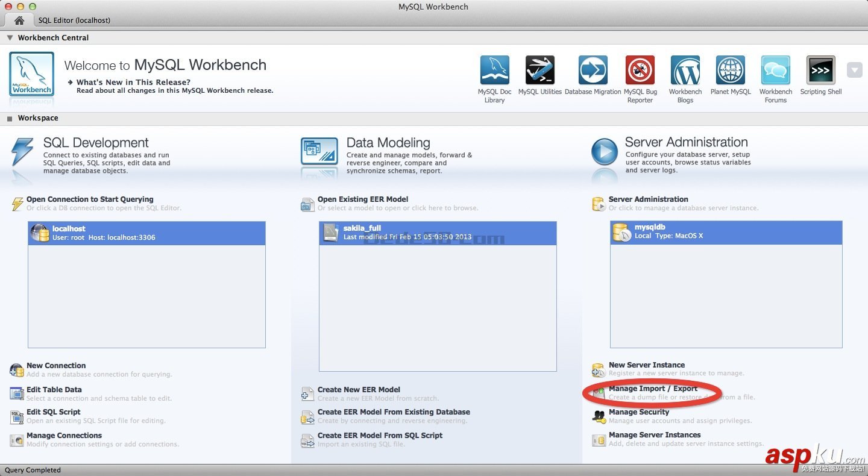This screenshot has height=476, width=868.
Task: Click the Edit Table Data icon
Action: (x=17, y=394)
